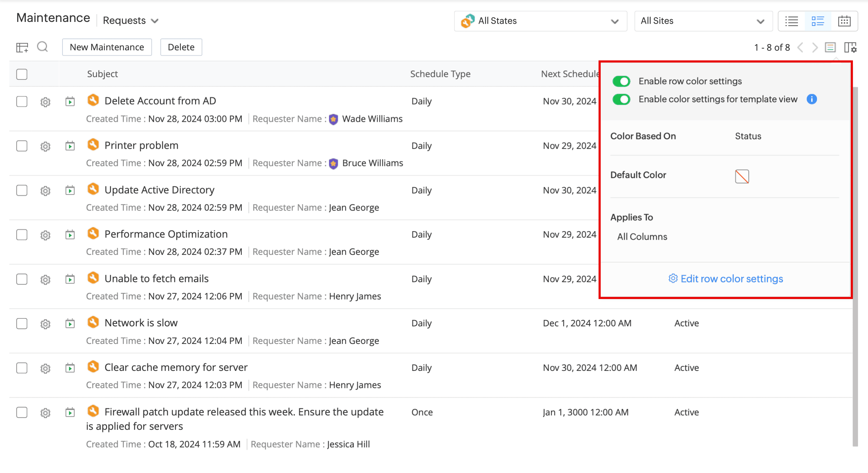Viewport: 868px width, 473px height.
Task: Click the search magnifier icon
Action: (x=42, y=47)
